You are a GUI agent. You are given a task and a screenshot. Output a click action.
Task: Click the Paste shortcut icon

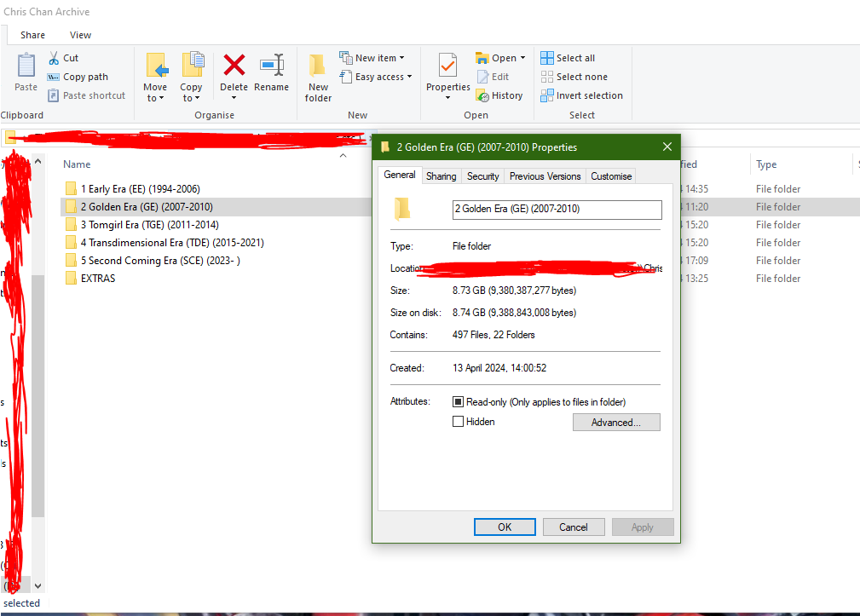[53, 95]
